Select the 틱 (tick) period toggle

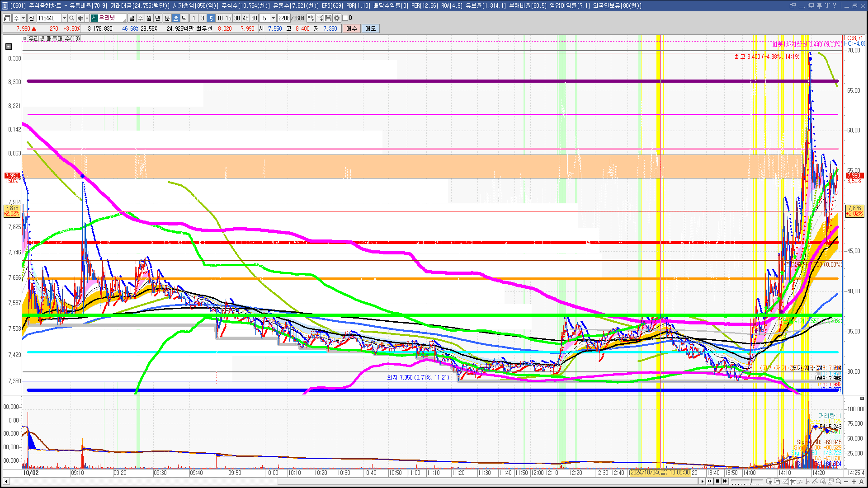click(x=184, y=18)
